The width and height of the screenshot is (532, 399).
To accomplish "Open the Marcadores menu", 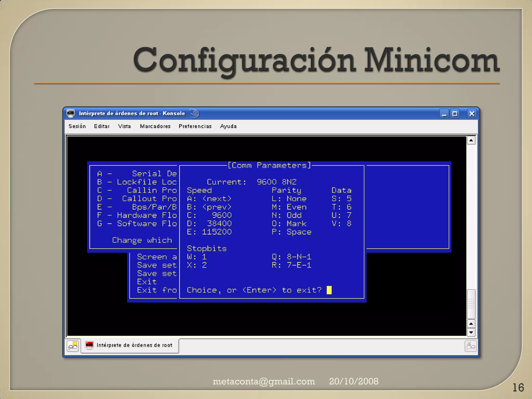I will (155, 126).
